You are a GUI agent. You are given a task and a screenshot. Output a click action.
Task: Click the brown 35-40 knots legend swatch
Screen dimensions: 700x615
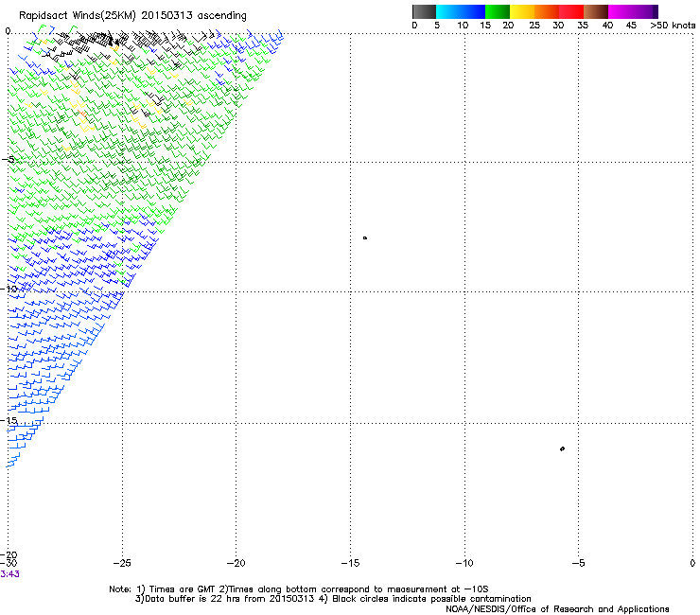(596, 11)
